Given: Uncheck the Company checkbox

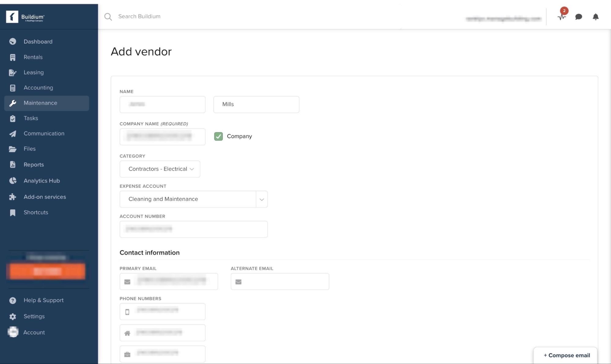Looking at the screenshot, I should (x=218, y=136).
